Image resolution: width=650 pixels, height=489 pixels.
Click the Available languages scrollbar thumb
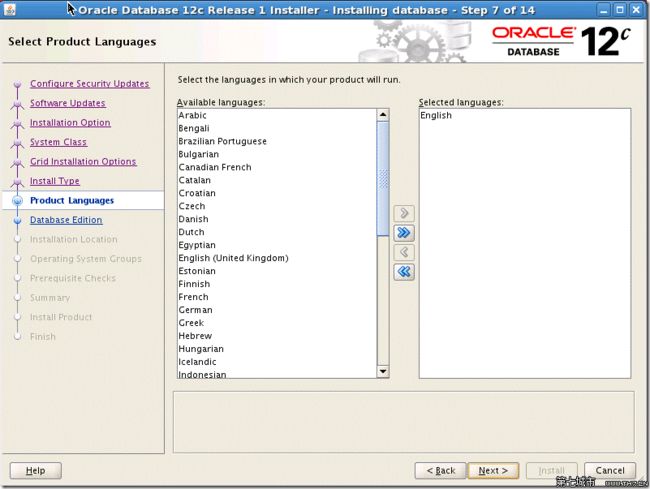(x=383, y=179)
